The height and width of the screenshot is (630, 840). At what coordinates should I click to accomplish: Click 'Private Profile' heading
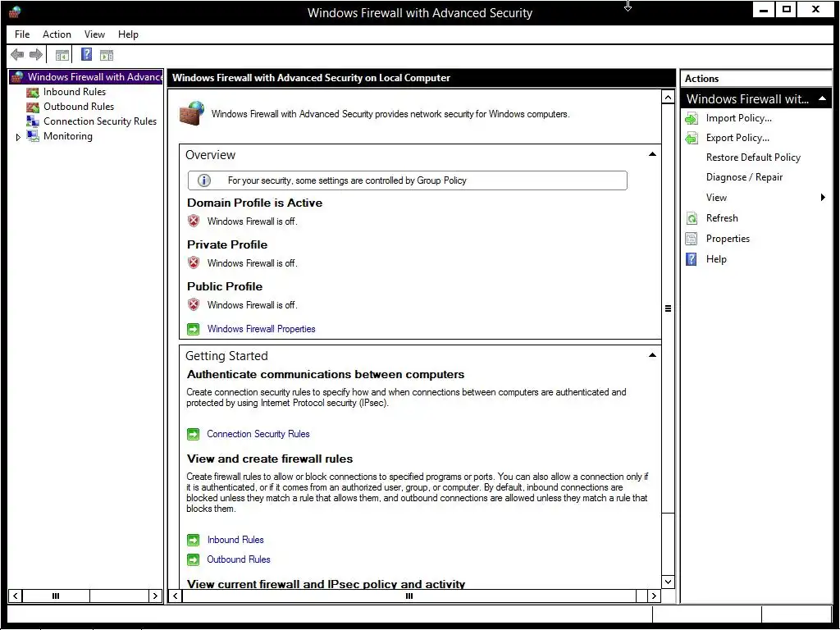click(227, 244)
